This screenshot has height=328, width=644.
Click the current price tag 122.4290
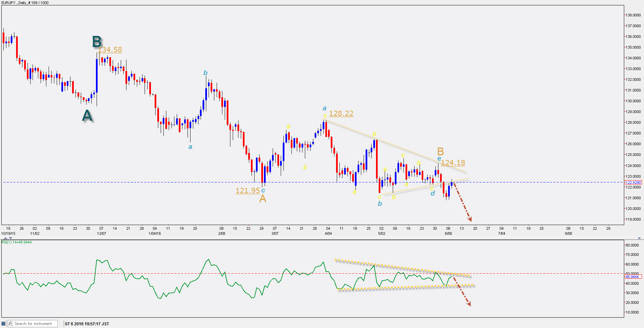click(x=633, y=182)
